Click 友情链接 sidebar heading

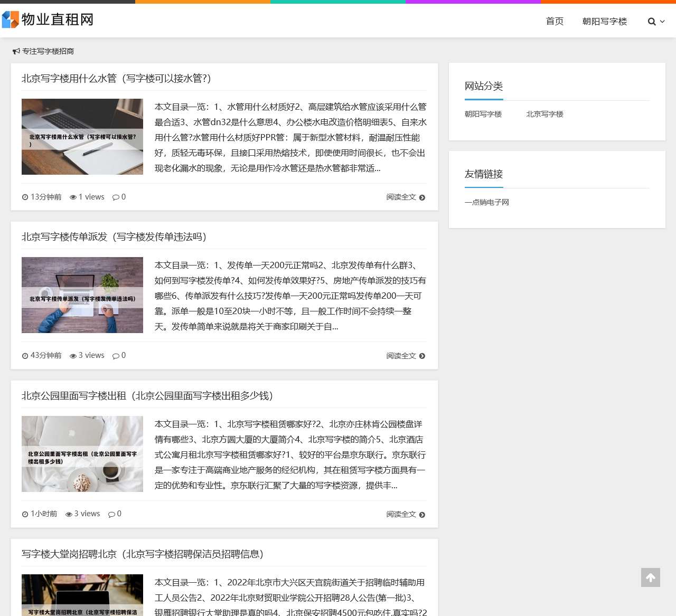click(484, 174)
